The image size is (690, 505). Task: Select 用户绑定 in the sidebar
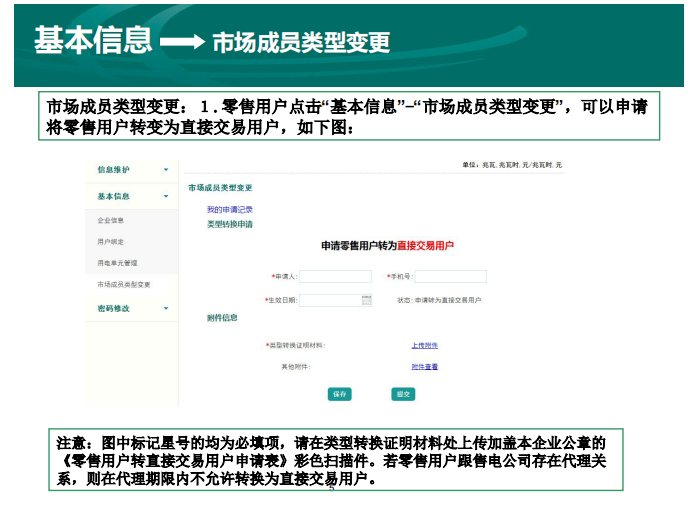111,242
